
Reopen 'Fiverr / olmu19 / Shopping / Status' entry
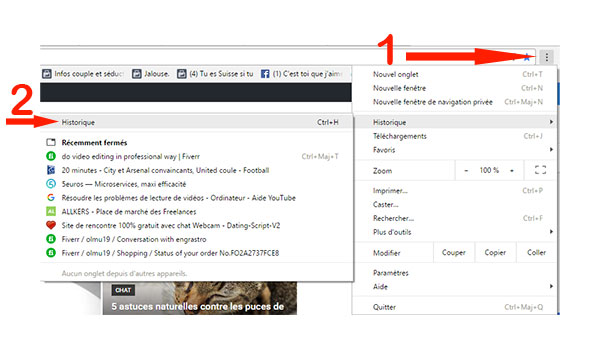pos(197,253)
